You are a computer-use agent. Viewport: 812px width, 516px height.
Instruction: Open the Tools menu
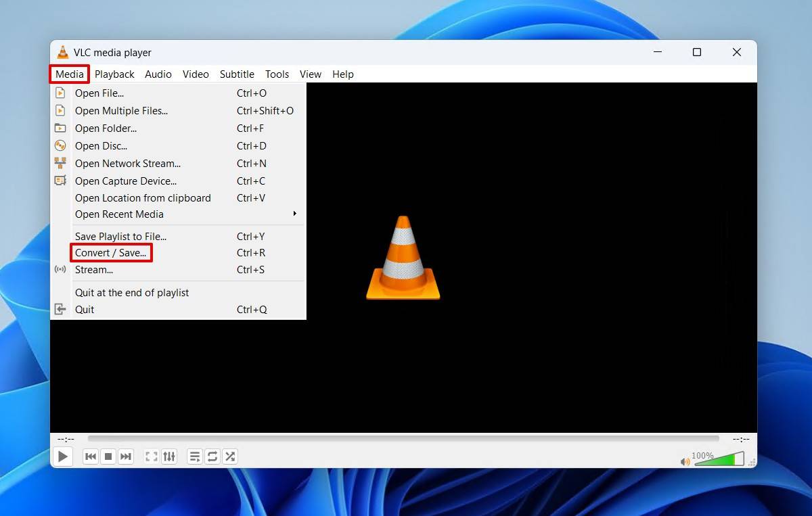point(277,74)
